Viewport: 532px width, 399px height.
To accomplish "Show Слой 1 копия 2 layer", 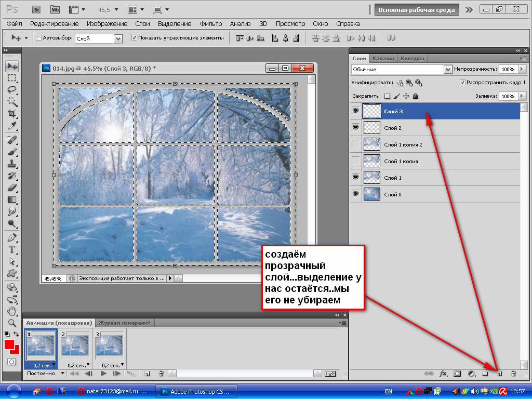I will pyautogui.click(x=355, y=144).
